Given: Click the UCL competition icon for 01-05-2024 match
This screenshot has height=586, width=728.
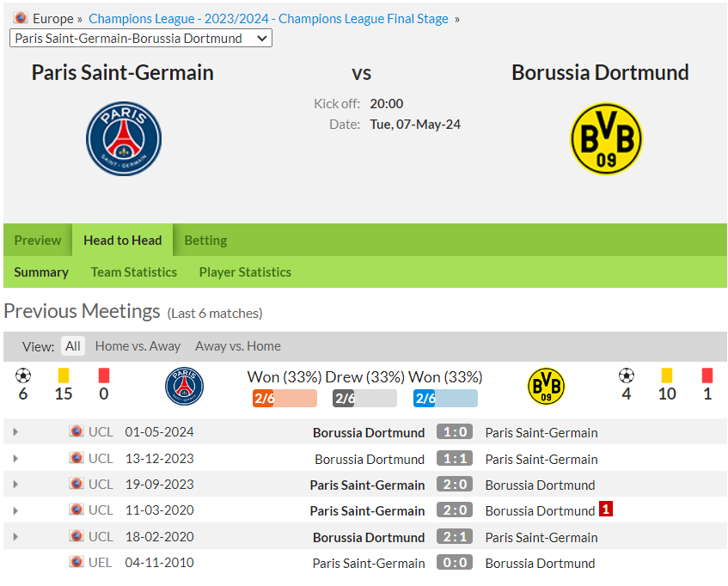Looking at the screenshot, I should click(76, 431).
